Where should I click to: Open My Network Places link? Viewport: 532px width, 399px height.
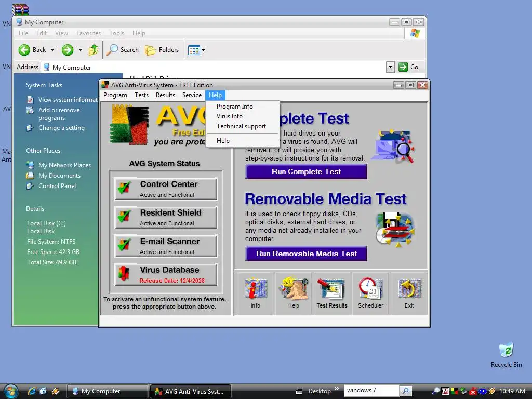coord(64,165)
